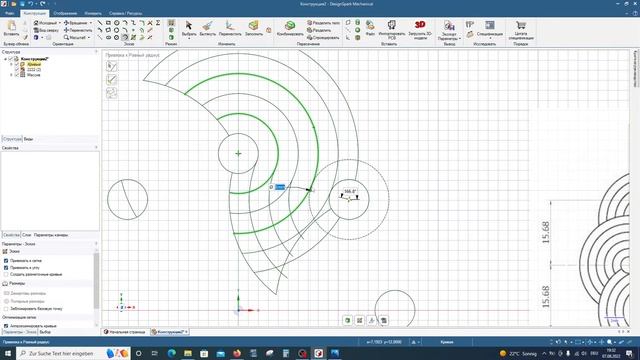Viewport: 640px width, 360px height.
Task: Switch to the Отображение ribbon tab
Action: click(x=65, y=13)
